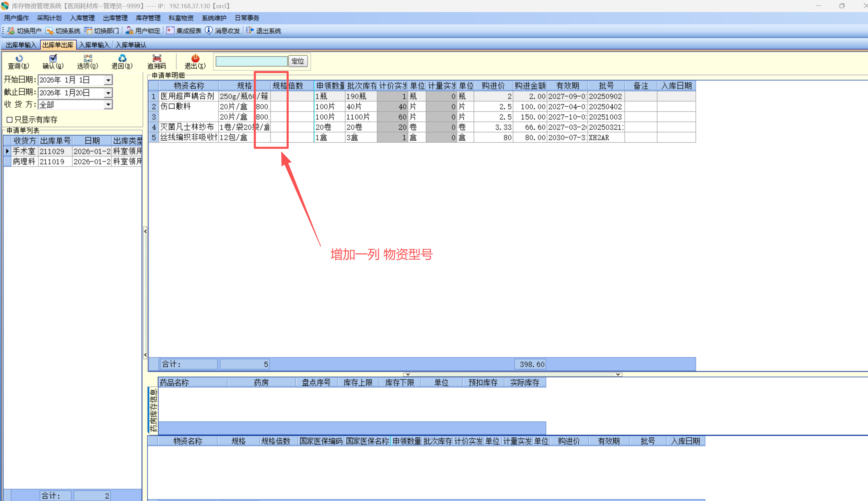Click 用户锁定 user lock toolbar icon
Screen dimensions: 868x501
pos(129,31)
